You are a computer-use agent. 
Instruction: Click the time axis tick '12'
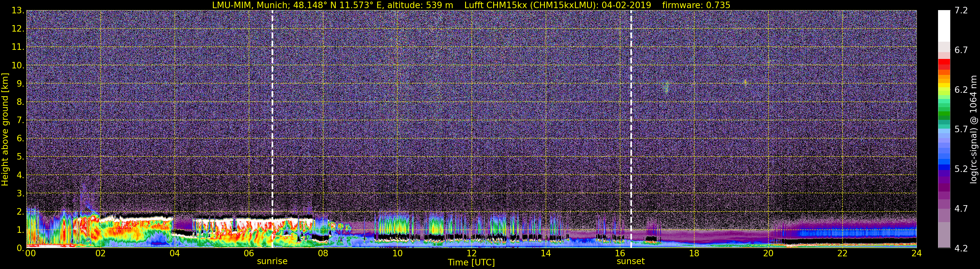471,253
